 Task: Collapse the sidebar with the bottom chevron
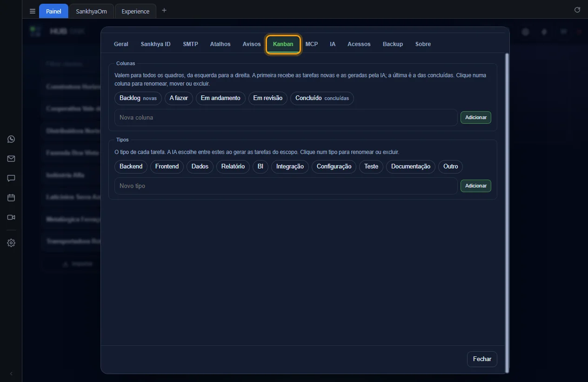[x=11, y=374]
